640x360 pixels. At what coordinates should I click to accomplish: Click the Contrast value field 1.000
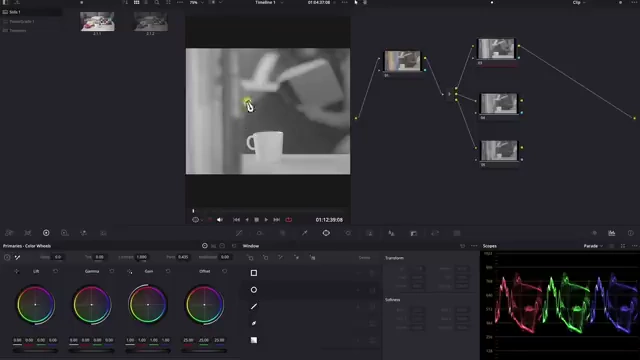pos(142,257)
